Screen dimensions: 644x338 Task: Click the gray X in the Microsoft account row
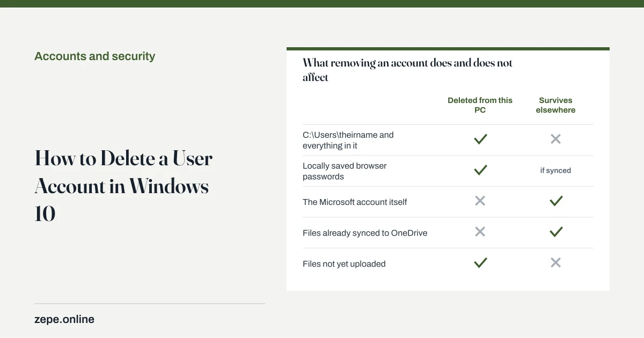pos(480,201)
